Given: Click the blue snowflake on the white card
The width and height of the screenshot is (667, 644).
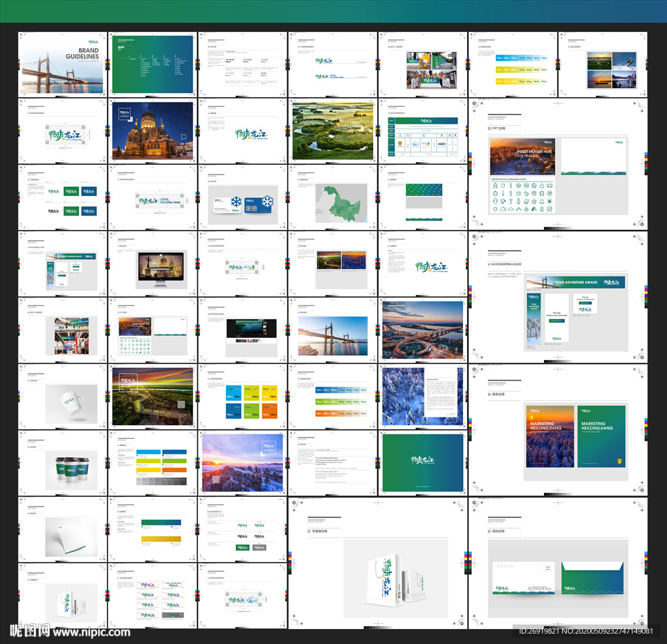Looking at the screenshot, I should pos(236,202).
